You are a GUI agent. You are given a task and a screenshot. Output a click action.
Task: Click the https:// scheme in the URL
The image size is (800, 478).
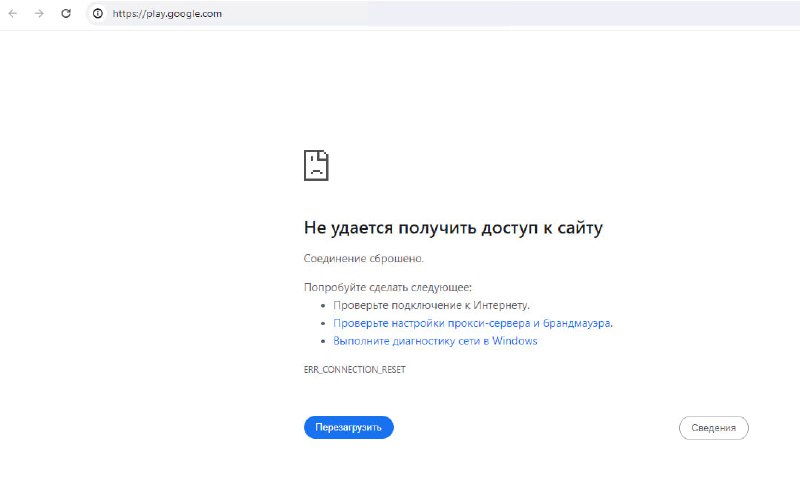point(126,14)
